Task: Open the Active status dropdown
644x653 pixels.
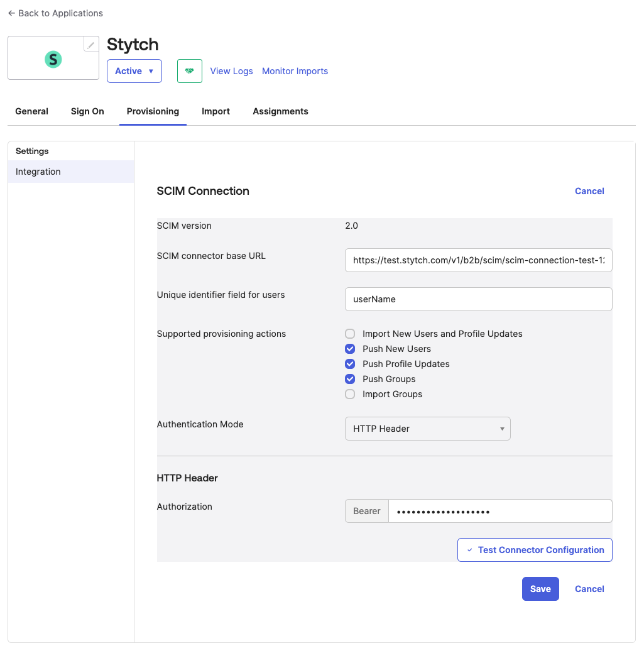Action: pyautogui.click(x=134, y=71)
